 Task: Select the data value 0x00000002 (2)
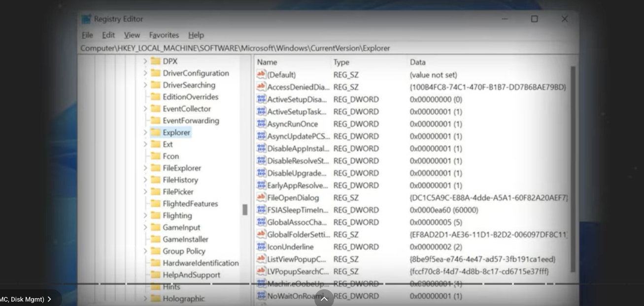point(436,247)
